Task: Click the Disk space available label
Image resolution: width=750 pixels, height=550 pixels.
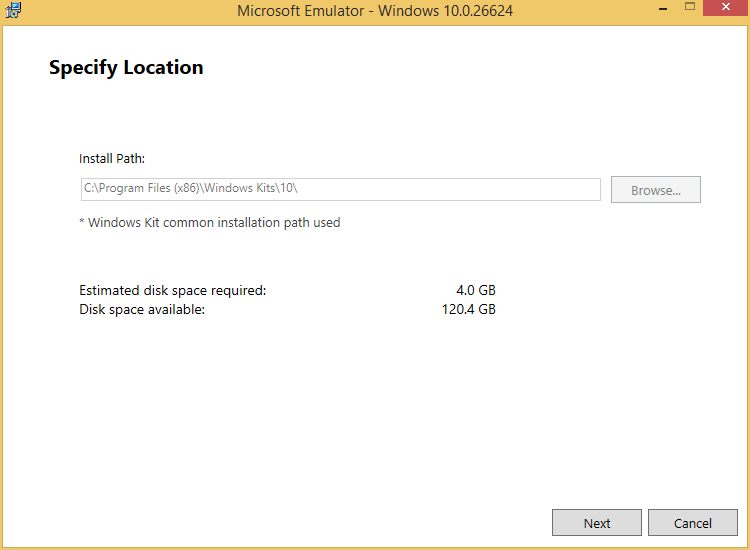Action: tap(142, 309)
